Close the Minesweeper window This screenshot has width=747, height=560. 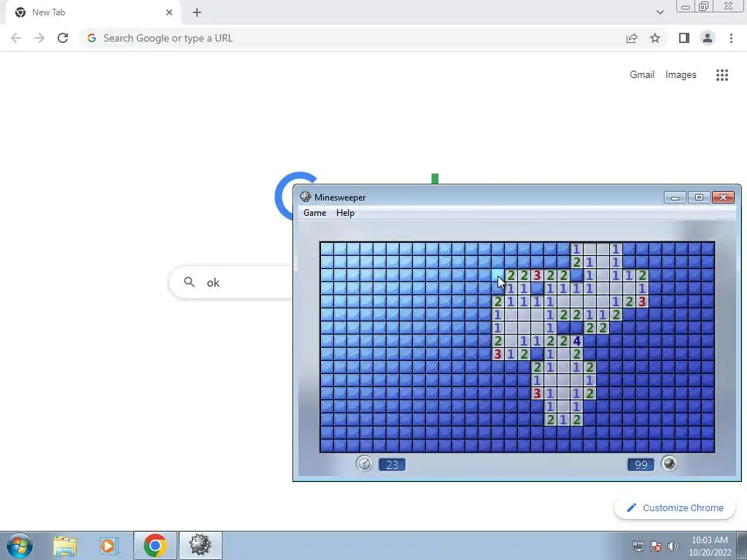[x=723, y=198]
